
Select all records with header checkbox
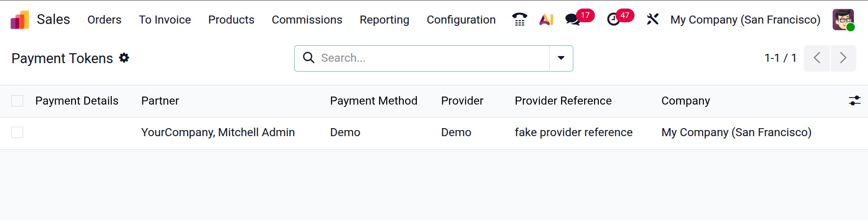tap(17, 101)
